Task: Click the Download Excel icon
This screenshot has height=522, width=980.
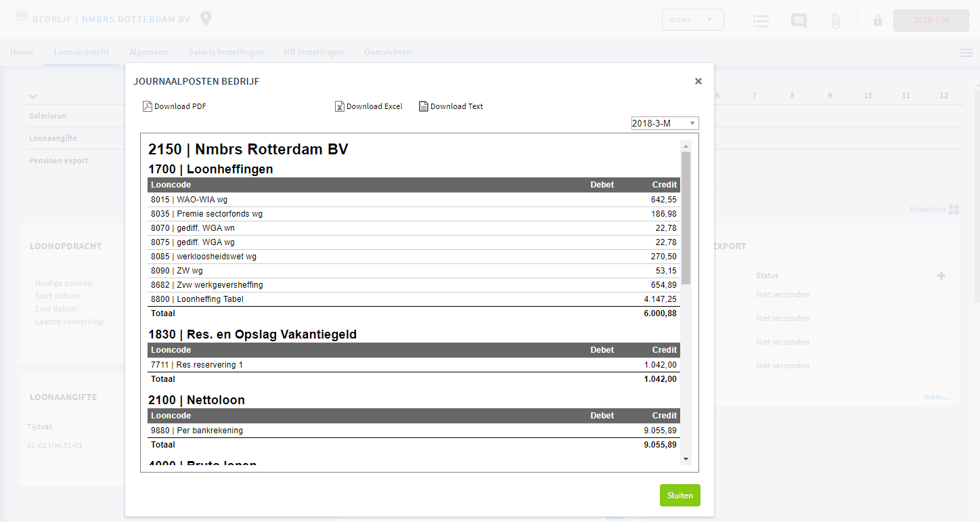Action: pyautogui.click(x=340, y=106)
